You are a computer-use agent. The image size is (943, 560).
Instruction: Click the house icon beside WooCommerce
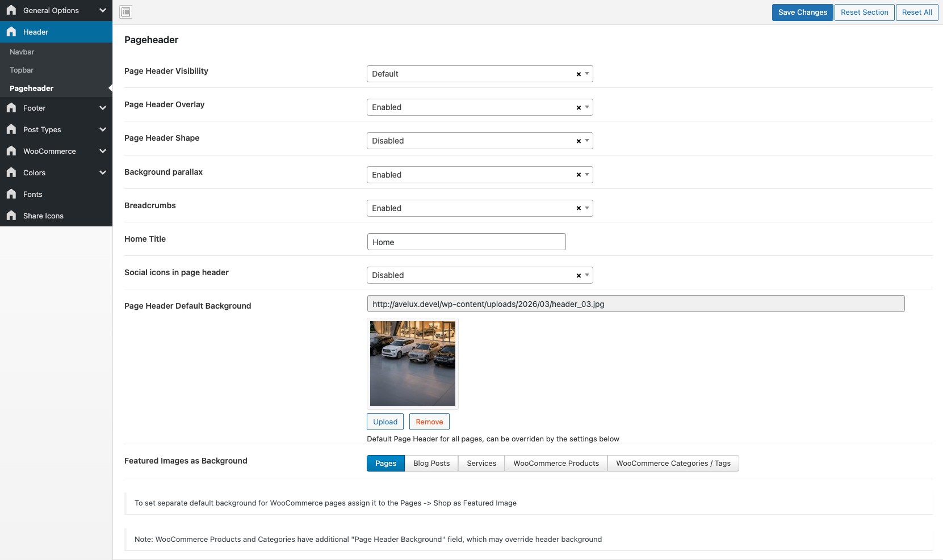pyautogui.click(x=11, y=151)
